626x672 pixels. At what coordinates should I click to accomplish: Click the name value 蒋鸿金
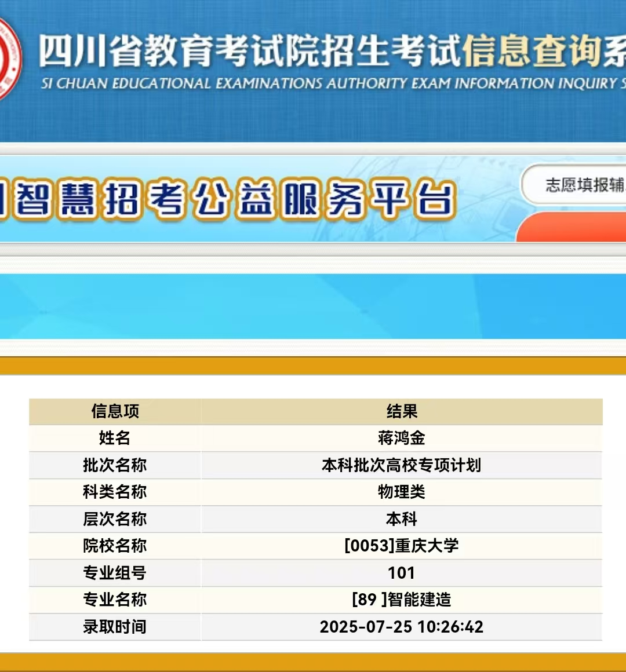[402, 438]
